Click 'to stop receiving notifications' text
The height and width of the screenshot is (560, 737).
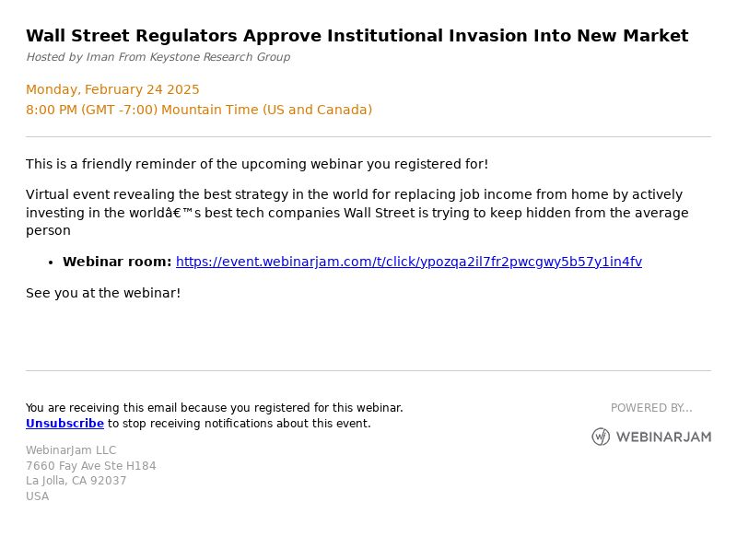tap(240, 424)
